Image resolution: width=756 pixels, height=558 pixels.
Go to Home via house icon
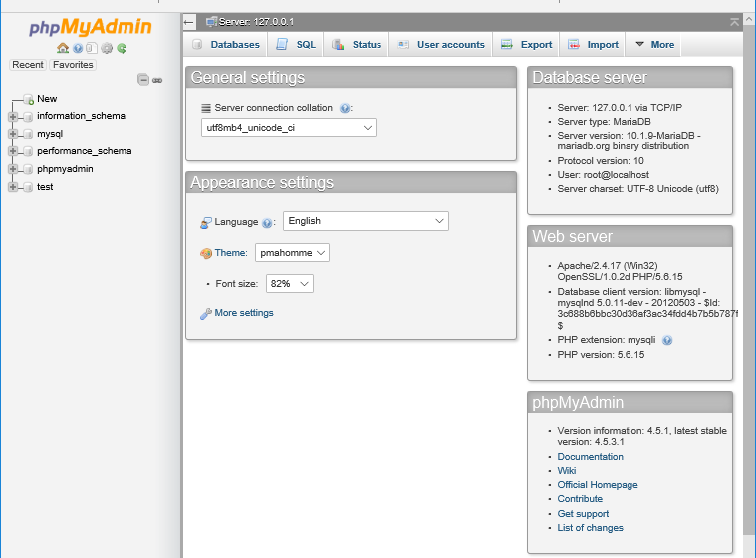[63, 48]
